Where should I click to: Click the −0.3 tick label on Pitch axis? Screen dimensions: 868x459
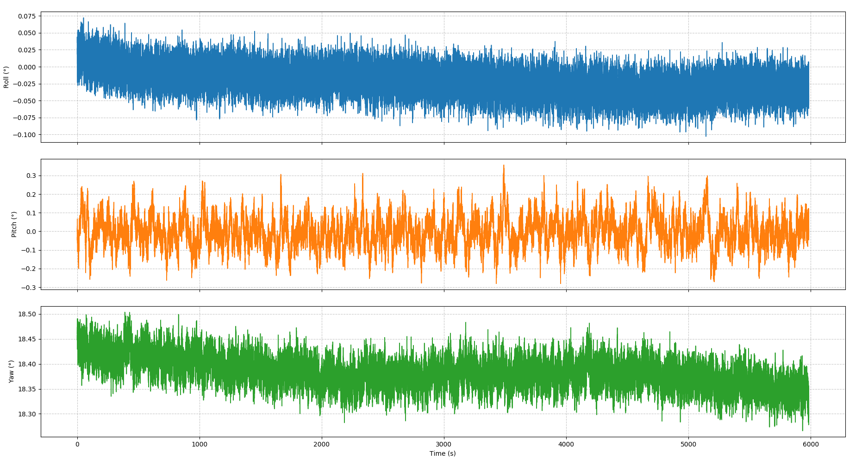29,288
